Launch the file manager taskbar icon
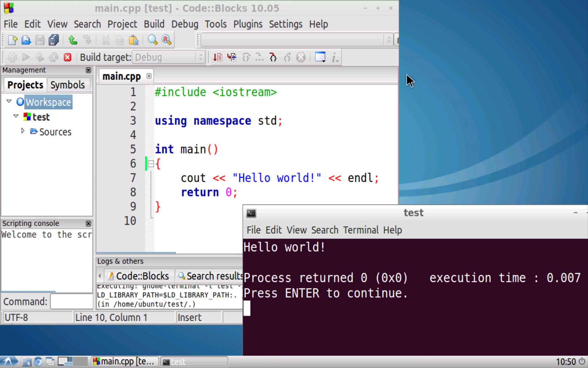 pos(27,362)
